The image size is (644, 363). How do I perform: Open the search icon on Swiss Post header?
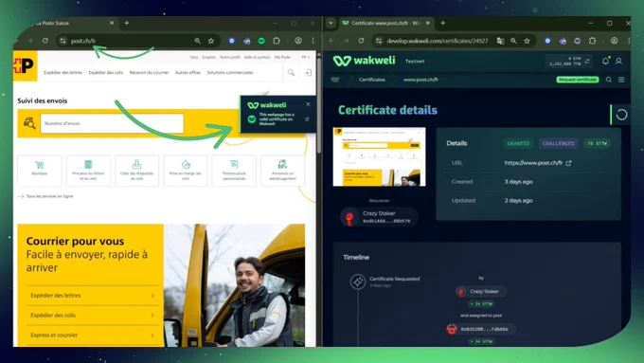(291, 73)
